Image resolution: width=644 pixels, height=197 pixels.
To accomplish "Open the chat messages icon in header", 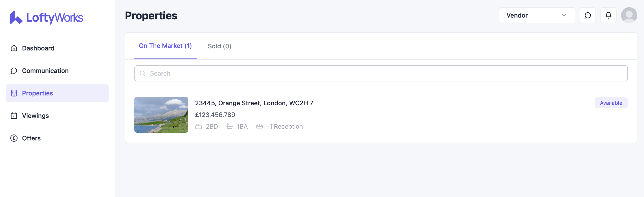I will click(588, 16).
